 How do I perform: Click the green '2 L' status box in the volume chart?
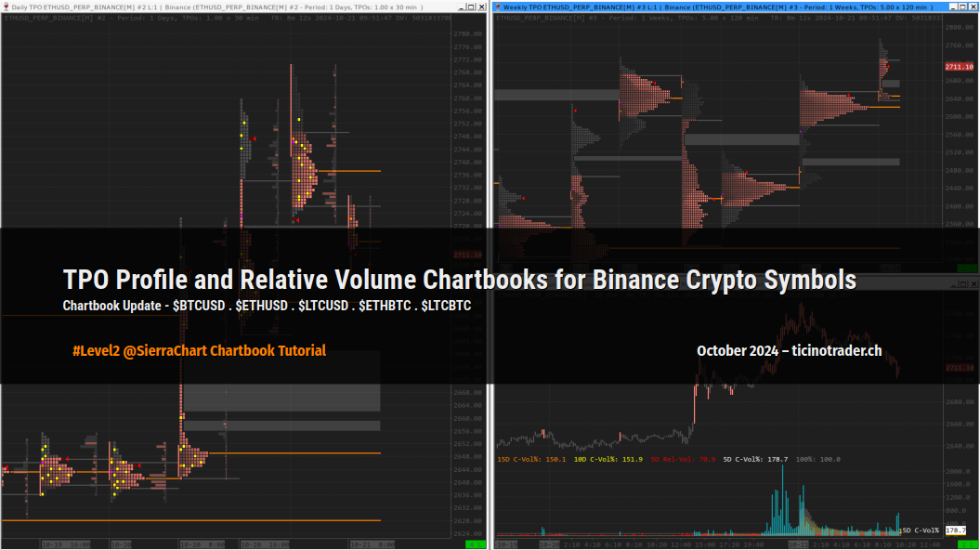click(968, 544)
